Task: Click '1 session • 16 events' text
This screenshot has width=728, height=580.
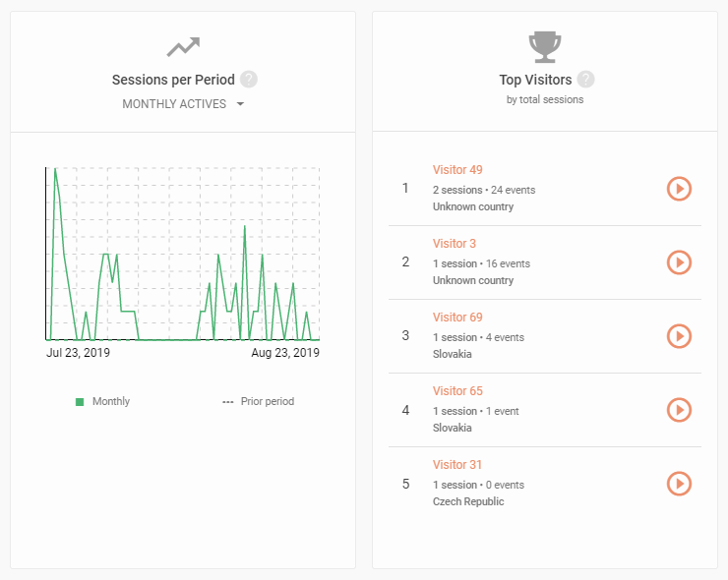Action: click(x=481, y=263)
